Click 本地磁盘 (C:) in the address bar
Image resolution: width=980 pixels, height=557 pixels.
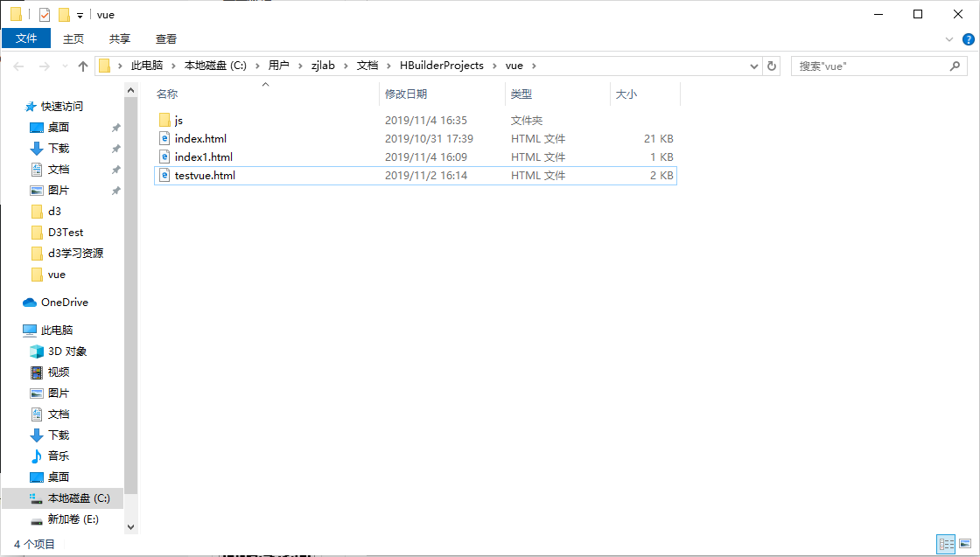pyautogui.click(x=215, y=66)
